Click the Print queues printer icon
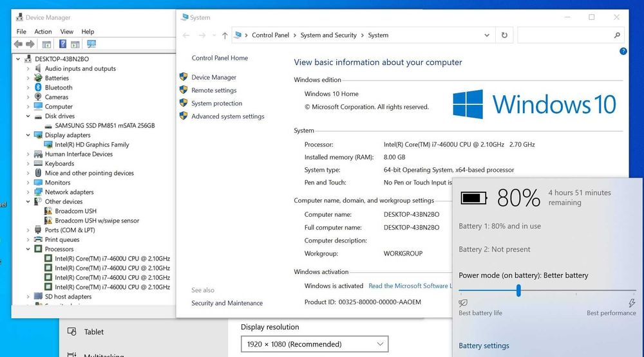 38,239
